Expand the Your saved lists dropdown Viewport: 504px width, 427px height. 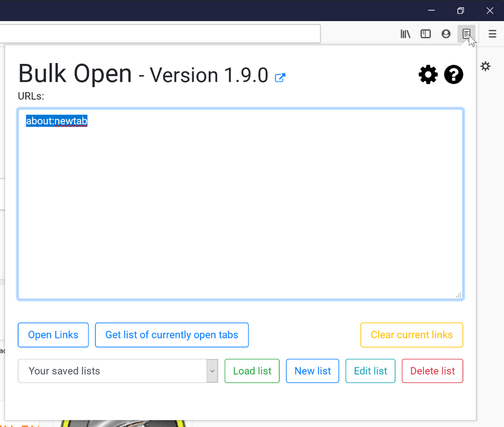(x=118, y=371)
